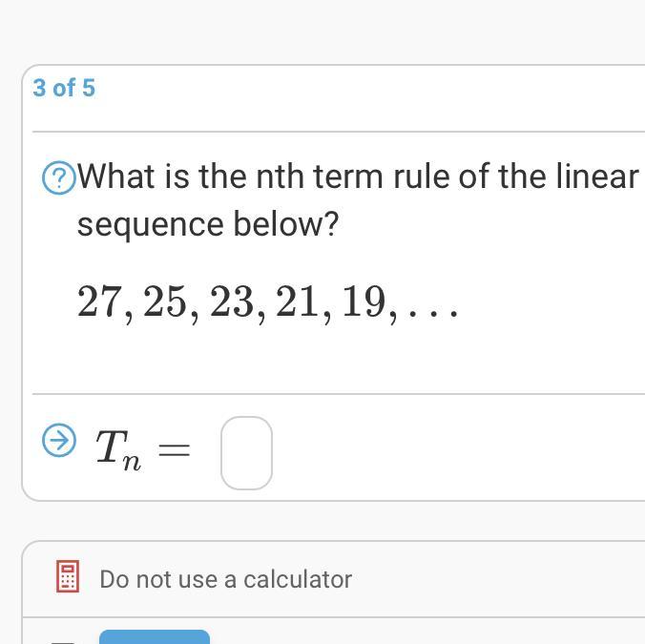Click the 'Do not use a calculator' notice
Image resolution: width=645 pixels, height=644 pixels.
pos(225,579)
